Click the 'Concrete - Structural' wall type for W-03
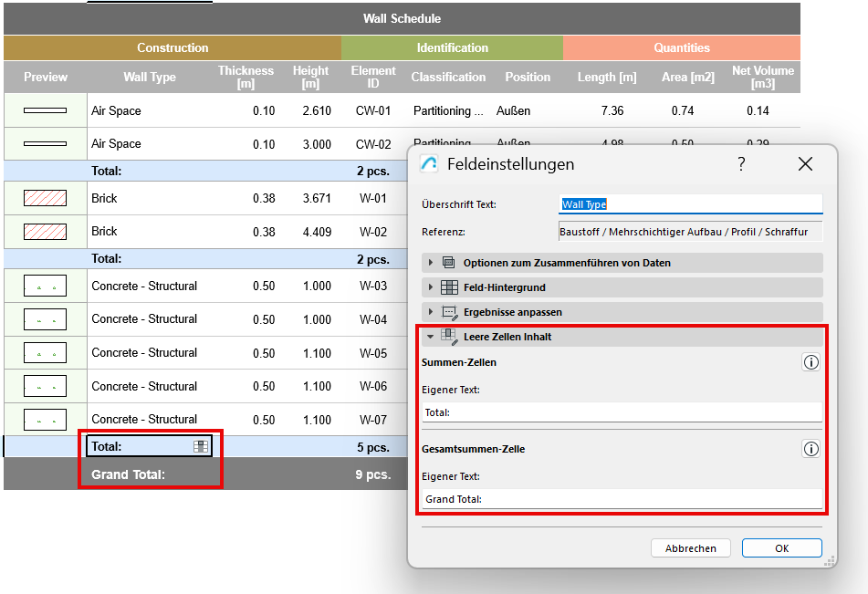 pyautogui.click(x=144, y=286)
